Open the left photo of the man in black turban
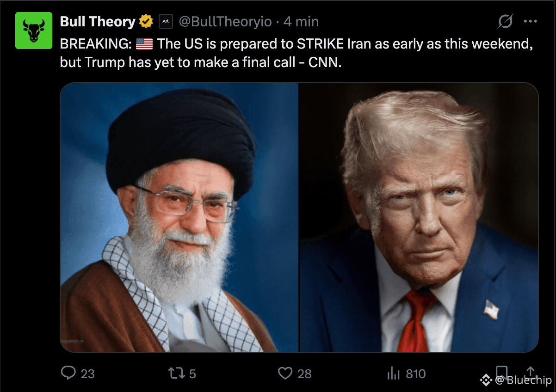556x392 pixels. coord(179,217)
